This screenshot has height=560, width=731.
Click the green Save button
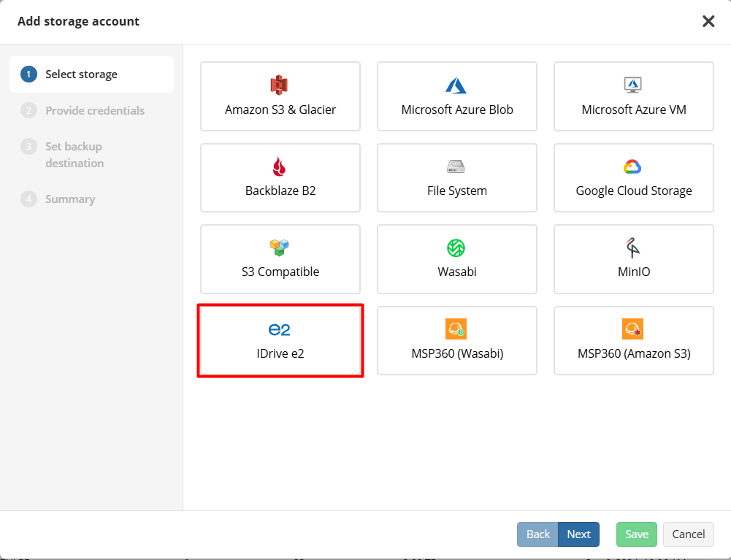(636, 534)
